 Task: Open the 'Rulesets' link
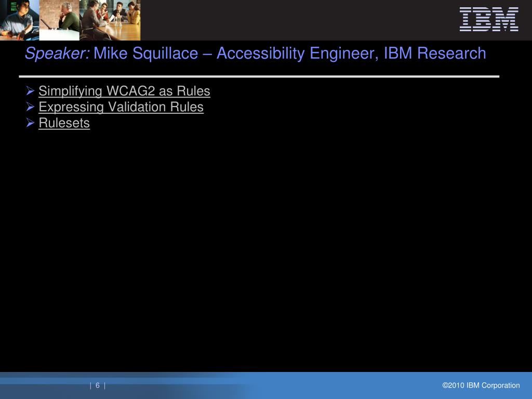click(x=64, y=123)
